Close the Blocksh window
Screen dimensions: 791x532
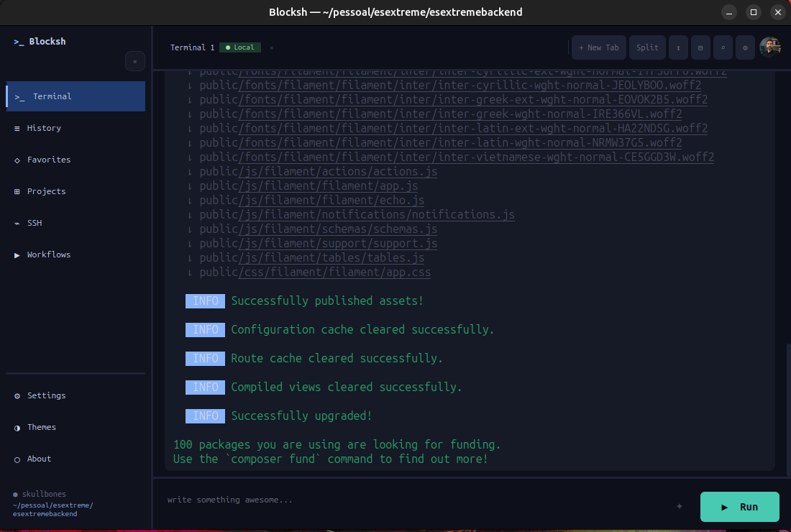pos(778,13)
